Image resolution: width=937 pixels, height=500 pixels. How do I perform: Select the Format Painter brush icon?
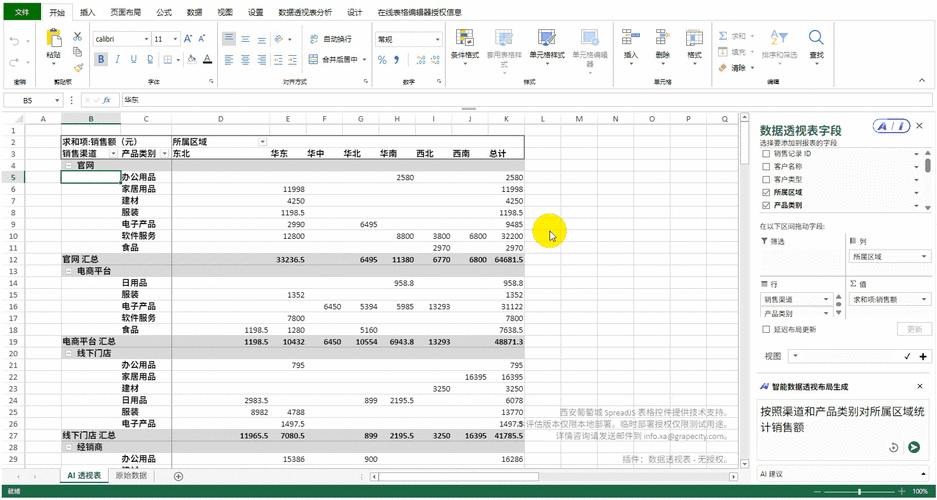pos(77,68)
